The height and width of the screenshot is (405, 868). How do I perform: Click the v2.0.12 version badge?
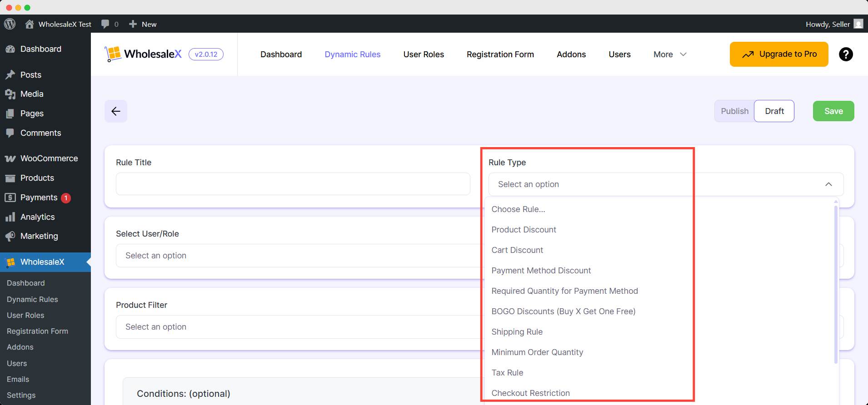206,54
